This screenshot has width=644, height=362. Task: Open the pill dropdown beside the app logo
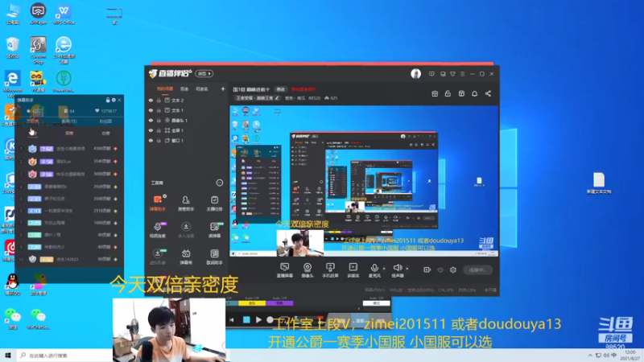(x=204, y=73)
